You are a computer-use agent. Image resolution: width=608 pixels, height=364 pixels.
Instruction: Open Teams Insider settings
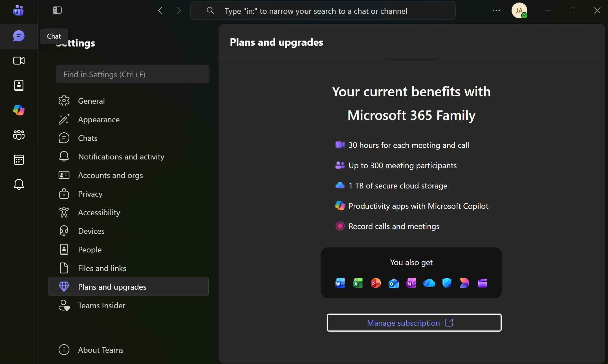pyautogui.click(x=128, y=305)
